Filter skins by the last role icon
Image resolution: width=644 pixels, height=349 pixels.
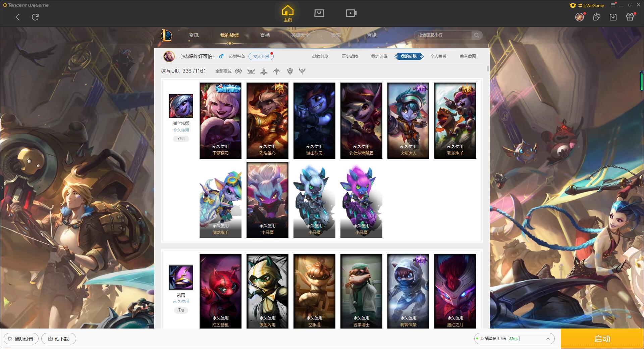[x=302, y=71]
